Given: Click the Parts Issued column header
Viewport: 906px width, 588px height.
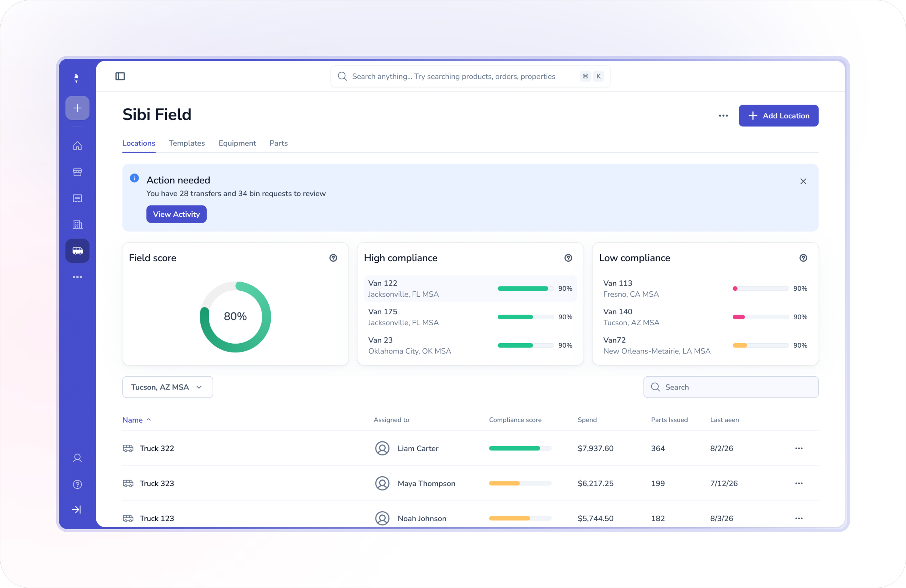Looking at the screenshot, I should 669,420.
